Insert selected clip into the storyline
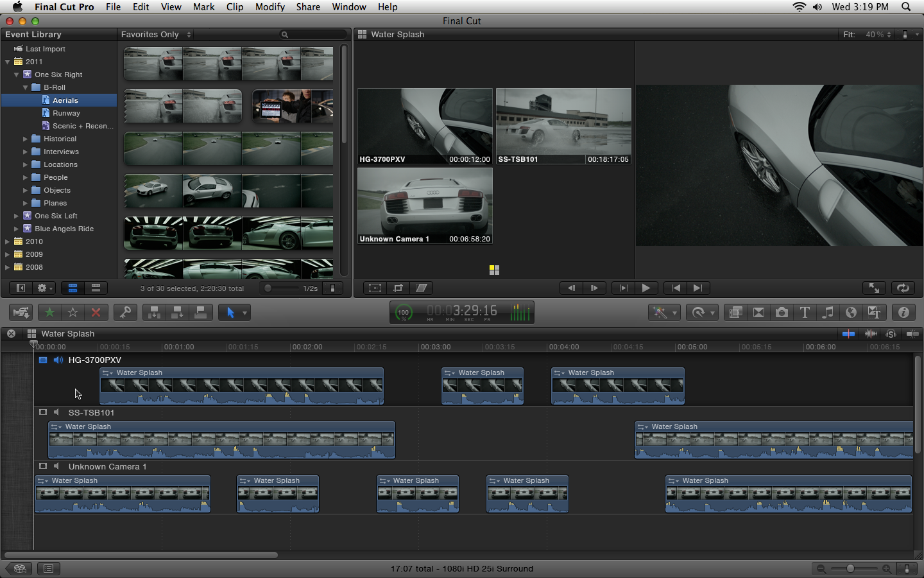Image resolution: width=924 pixels, height=578 pixels. click(178, 313)
